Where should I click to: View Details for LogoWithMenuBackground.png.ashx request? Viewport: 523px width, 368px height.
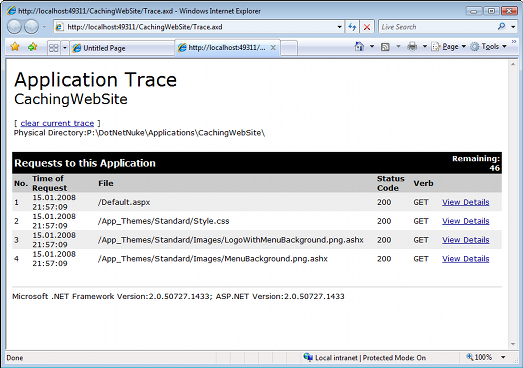466,240
